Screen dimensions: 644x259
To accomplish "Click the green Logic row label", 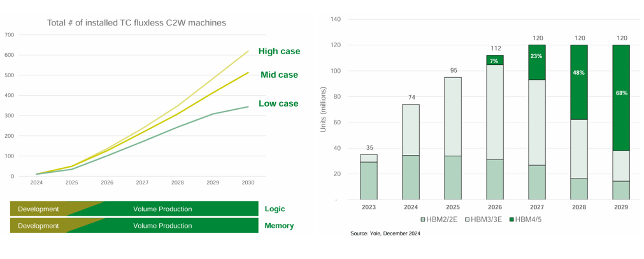I will 275,209.
